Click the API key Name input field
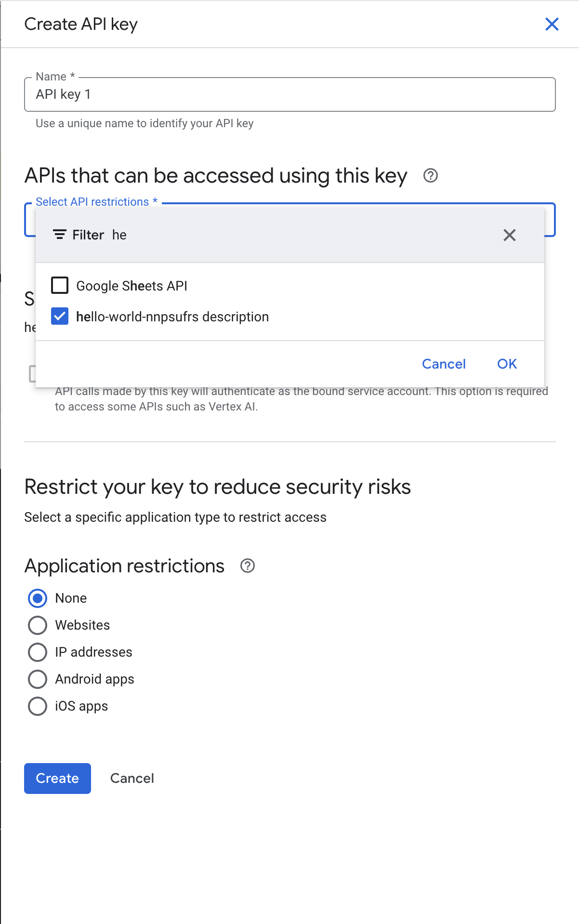 [289, 94]
